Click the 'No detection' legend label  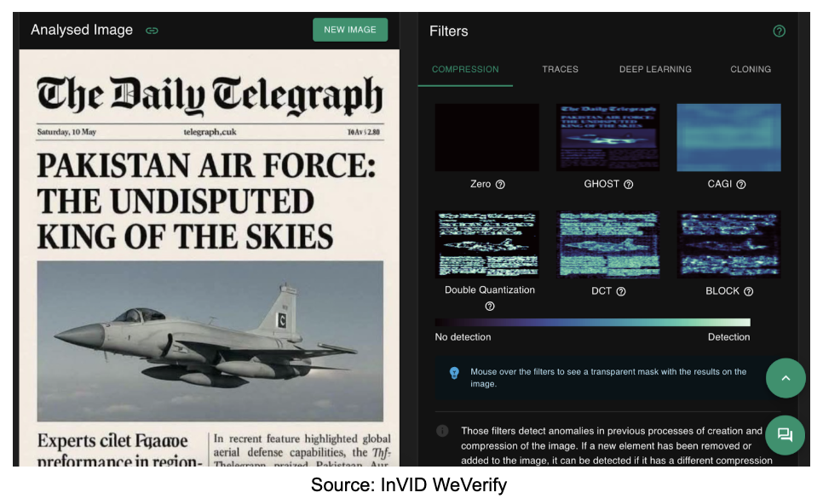coord(463,337)
